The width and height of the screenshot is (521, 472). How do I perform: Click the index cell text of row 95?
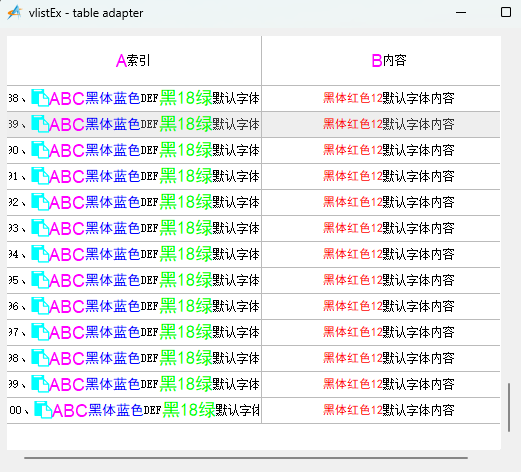[x=134, y=280]
